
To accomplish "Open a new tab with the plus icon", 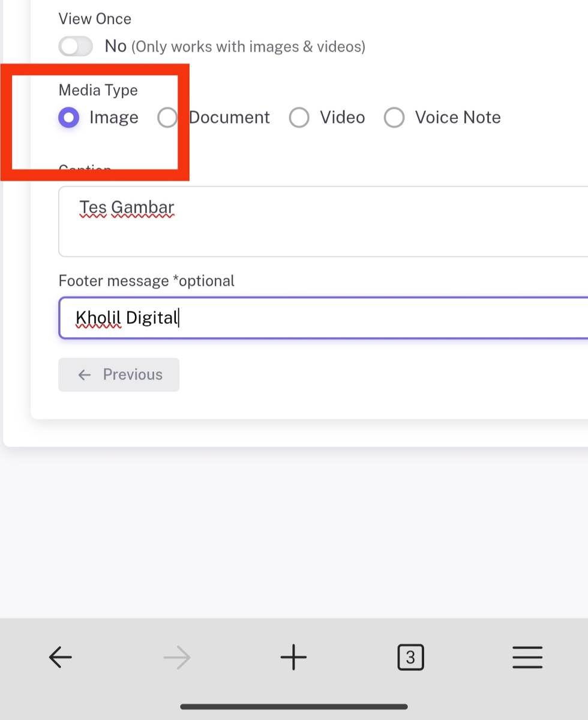I will point(293,657).
